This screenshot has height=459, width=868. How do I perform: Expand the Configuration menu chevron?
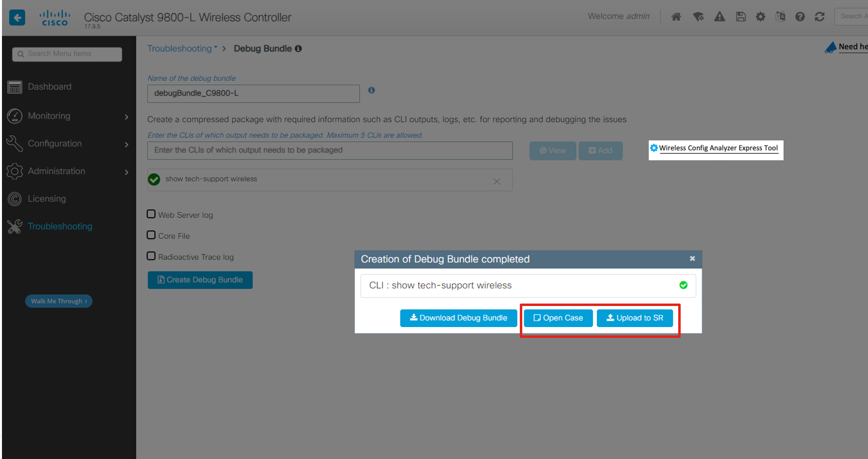[x=127, y=144]
